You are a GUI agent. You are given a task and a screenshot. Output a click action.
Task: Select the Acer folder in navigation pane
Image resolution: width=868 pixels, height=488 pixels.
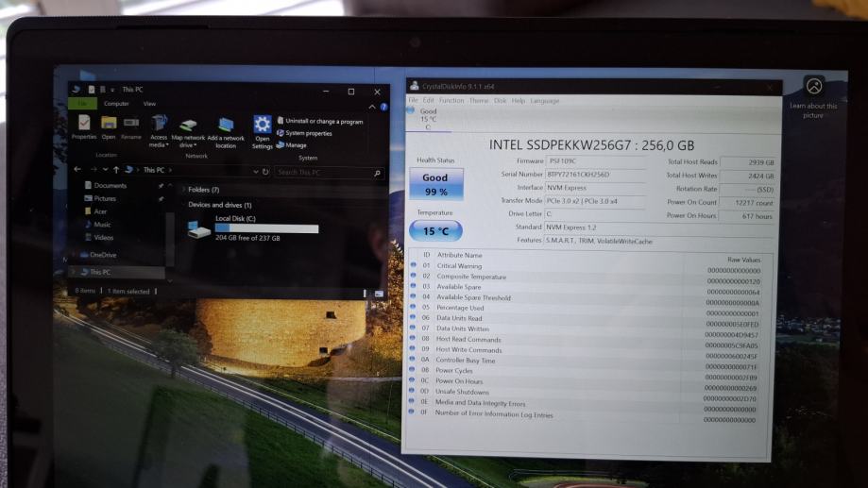click(95, 211)
